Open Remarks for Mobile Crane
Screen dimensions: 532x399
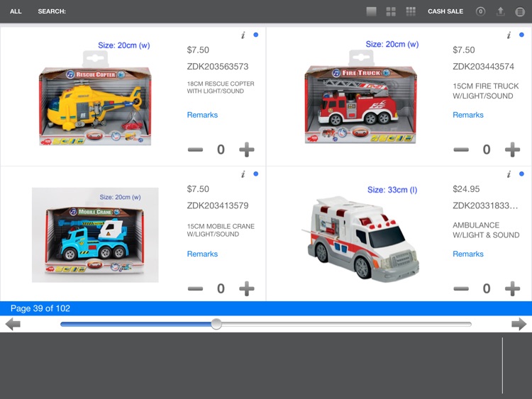pos(202,254)
